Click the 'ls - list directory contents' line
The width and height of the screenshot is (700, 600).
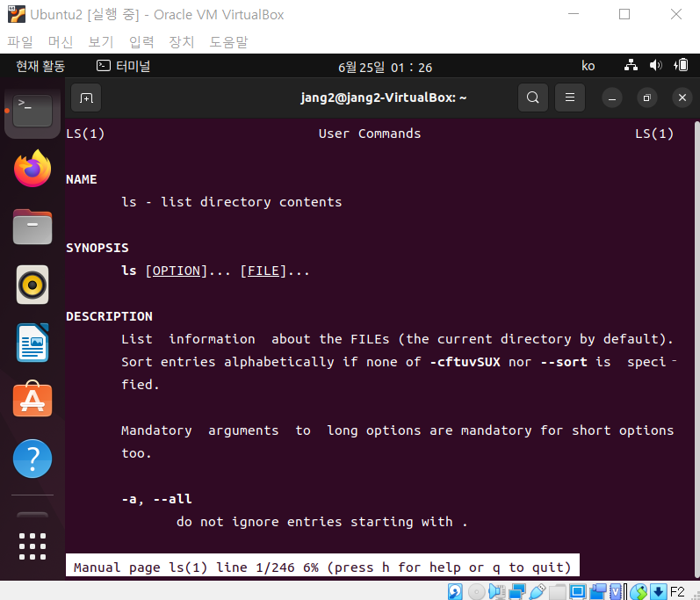(232, 202)
